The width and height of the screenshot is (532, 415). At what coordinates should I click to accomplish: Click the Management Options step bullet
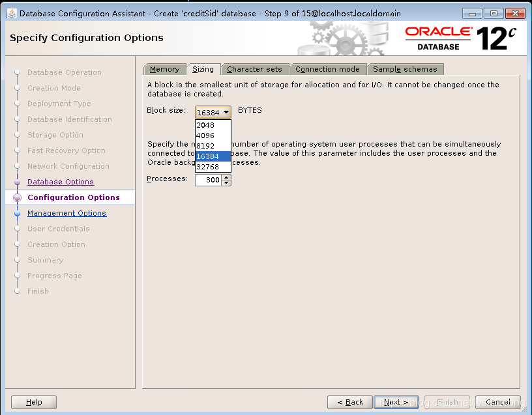click(x=18, y=213)
